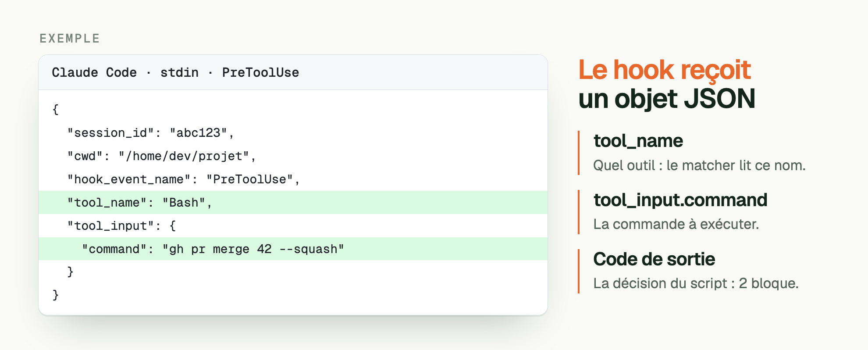This screenshot has height=350, width=868.
Task: Click the orange 'Le hook reçoit' heading
Action: [x=665, y=70]
